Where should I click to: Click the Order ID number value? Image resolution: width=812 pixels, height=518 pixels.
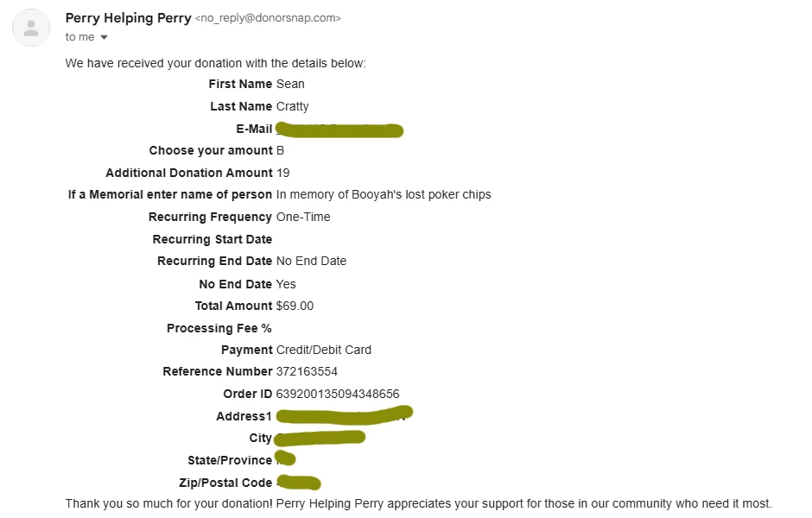tap(338, 394)
